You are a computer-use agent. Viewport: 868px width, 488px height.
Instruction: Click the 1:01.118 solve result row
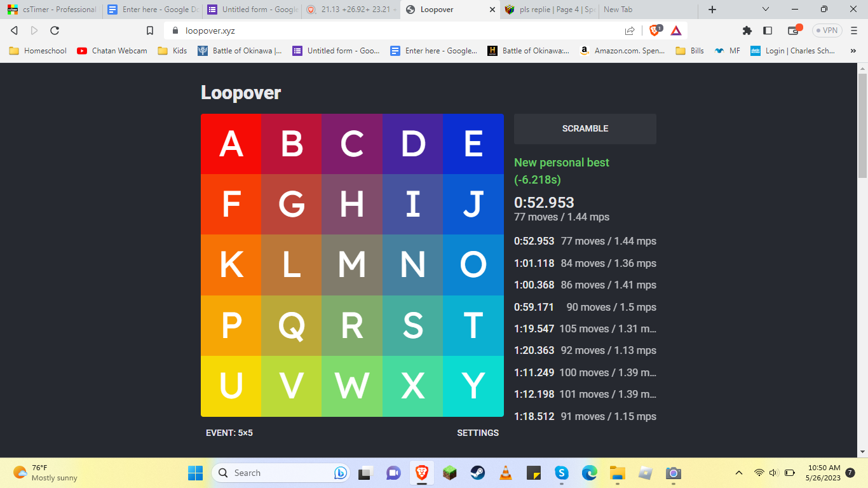(x=585, y=263)
